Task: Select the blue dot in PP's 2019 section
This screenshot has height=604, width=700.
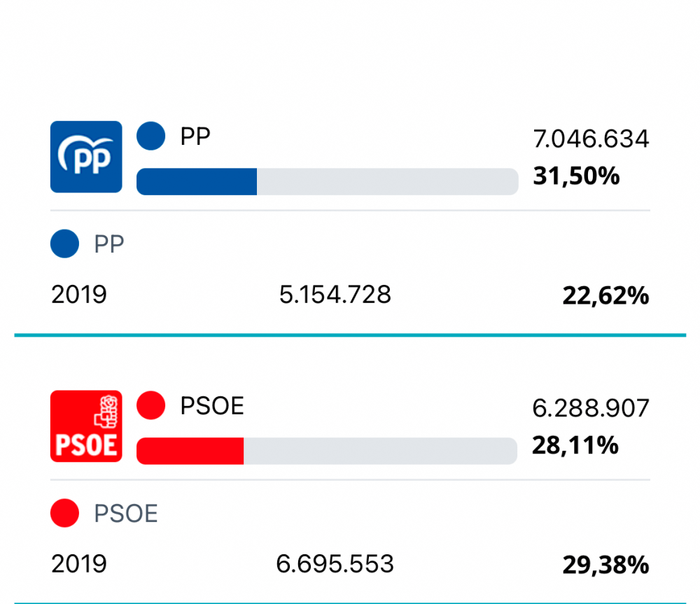Action: 64,244
